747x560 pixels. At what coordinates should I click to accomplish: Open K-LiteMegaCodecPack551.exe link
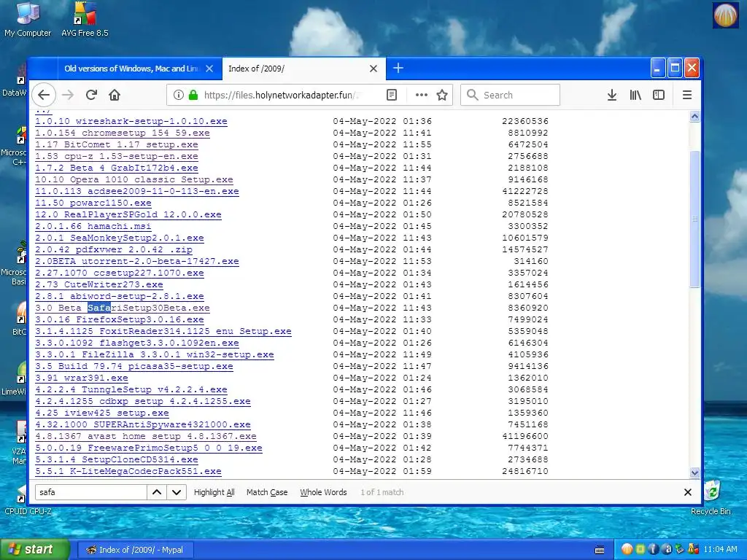(x=128, y=472)
